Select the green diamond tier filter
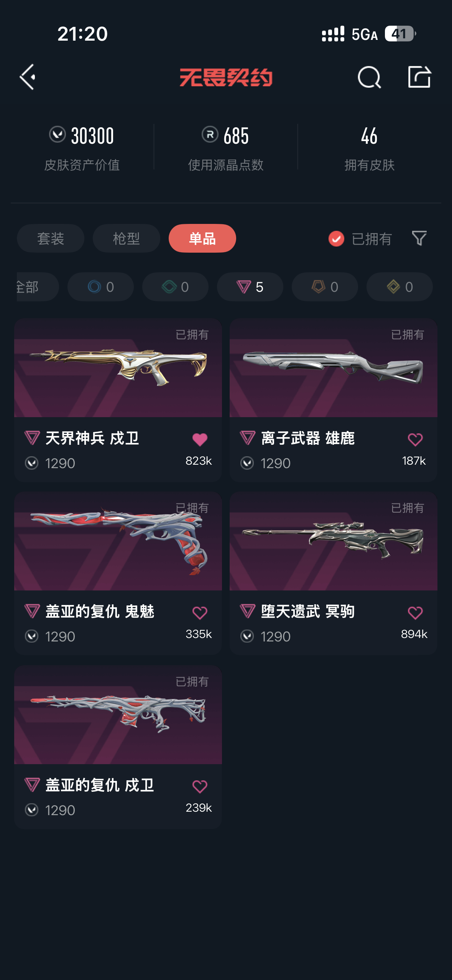 [175, 287]
